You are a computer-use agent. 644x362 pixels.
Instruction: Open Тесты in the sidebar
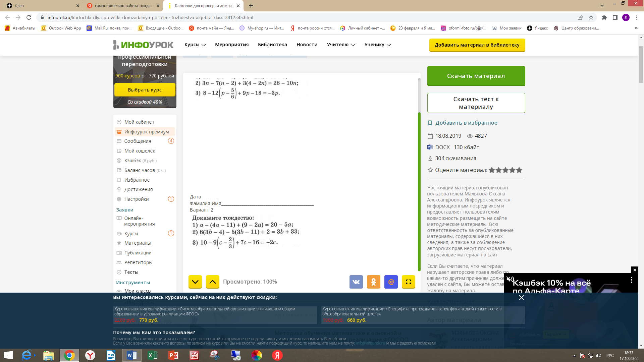(x=131, y=272)
